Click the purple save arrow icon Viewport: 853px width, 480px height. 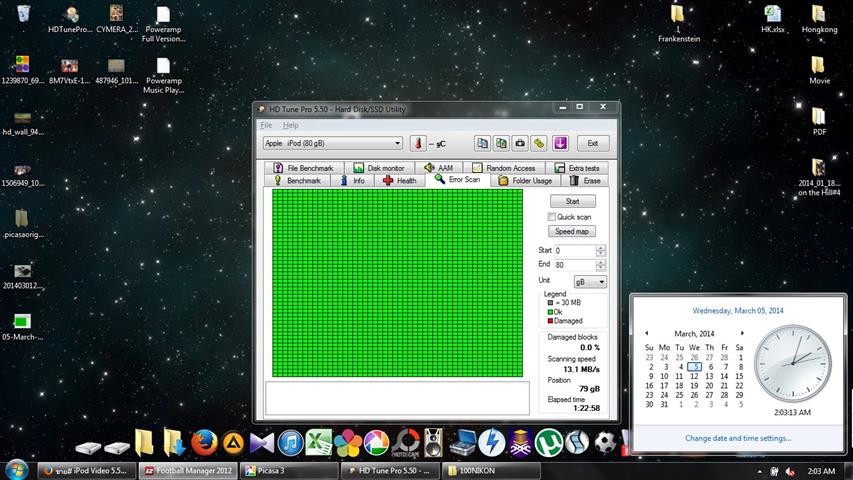(560, 143)
